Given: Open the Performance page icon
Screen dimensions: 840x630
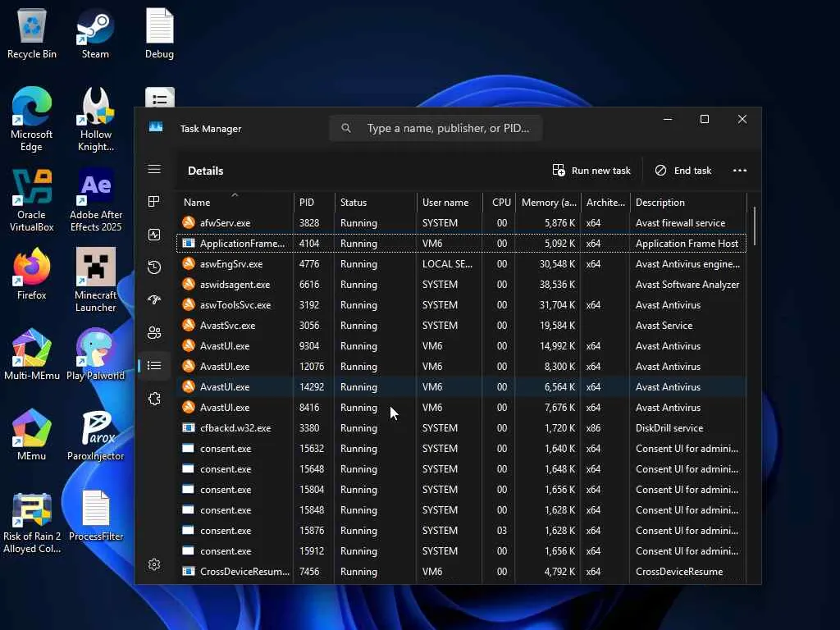Looking at the screenshot, I should [154, 235].
